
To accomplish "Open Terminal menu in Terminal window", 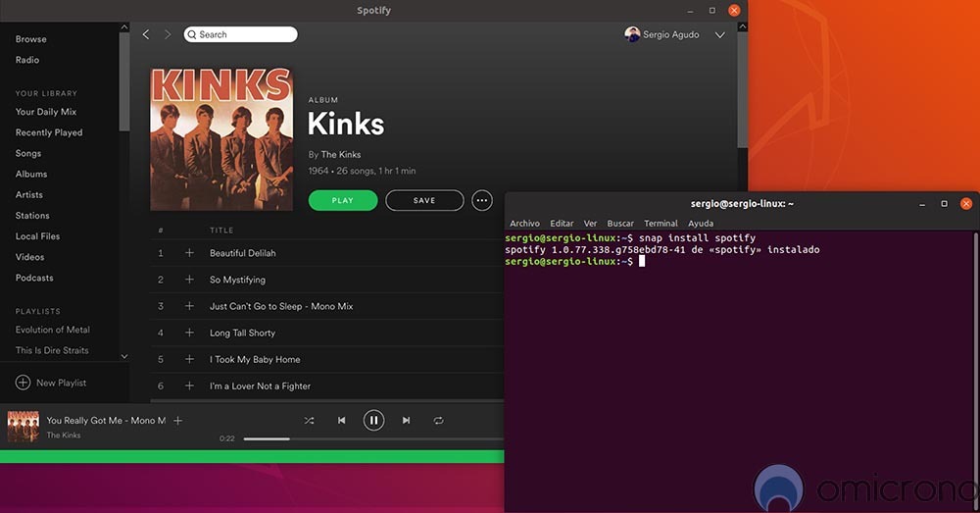I will coord(661,224).
